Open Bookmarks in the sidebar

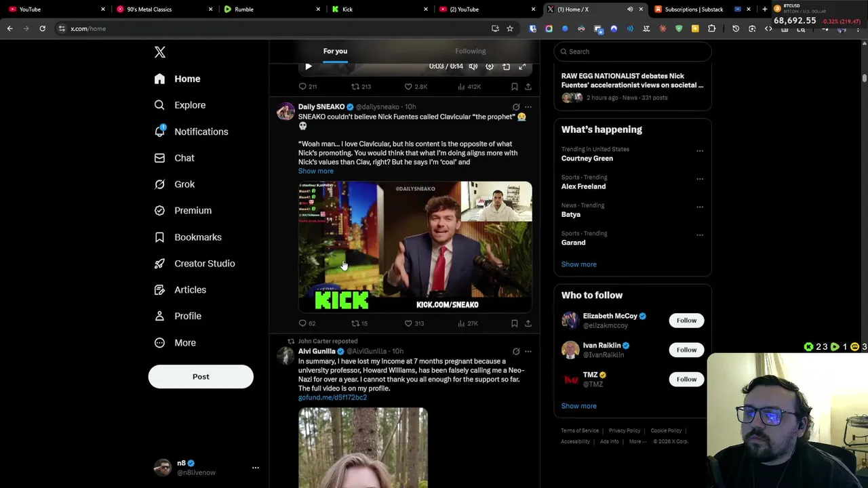point(187,237)
